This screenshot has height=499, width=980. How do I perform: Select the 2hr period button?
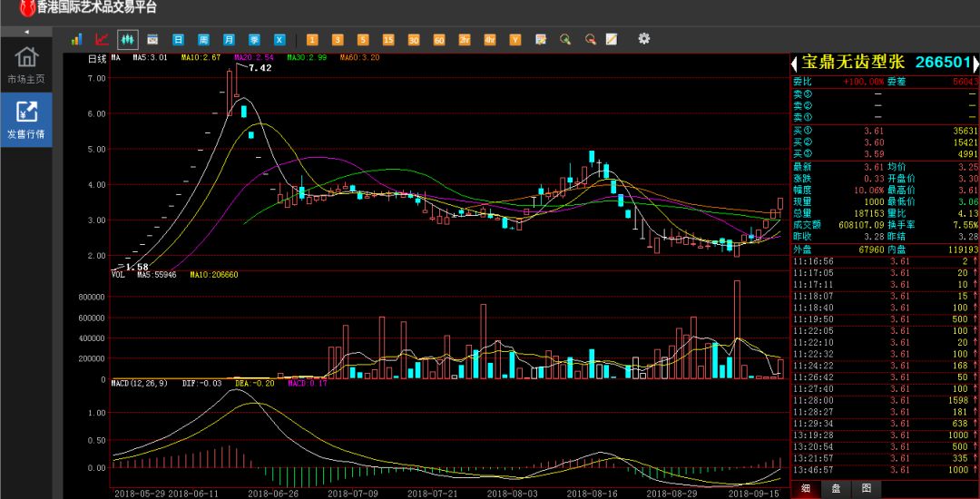point(465,40)
